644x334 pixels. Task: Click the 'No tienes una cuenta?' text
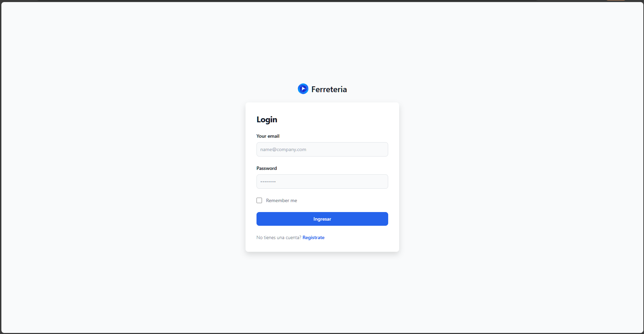(279, 237)
